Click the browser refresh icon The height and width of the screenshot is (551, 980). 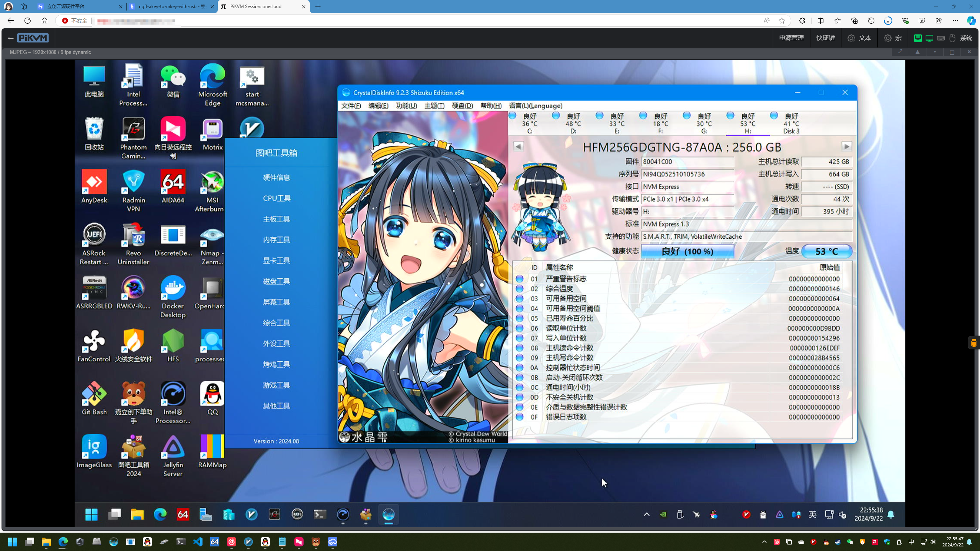coord(28,21)
